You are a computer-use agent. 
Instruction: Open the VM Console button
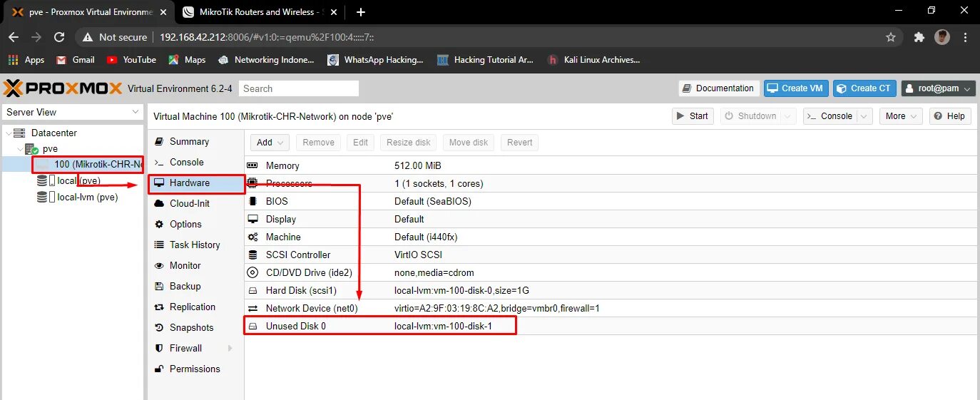point(830,116)
